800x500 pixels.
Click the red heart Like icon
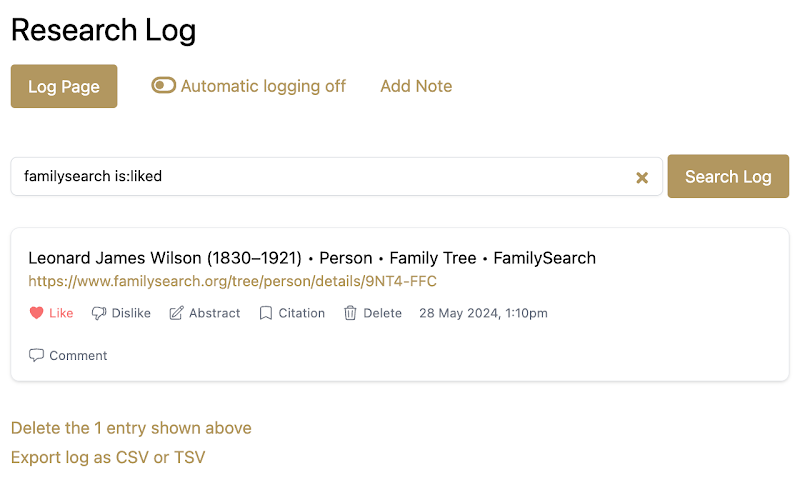36,313
